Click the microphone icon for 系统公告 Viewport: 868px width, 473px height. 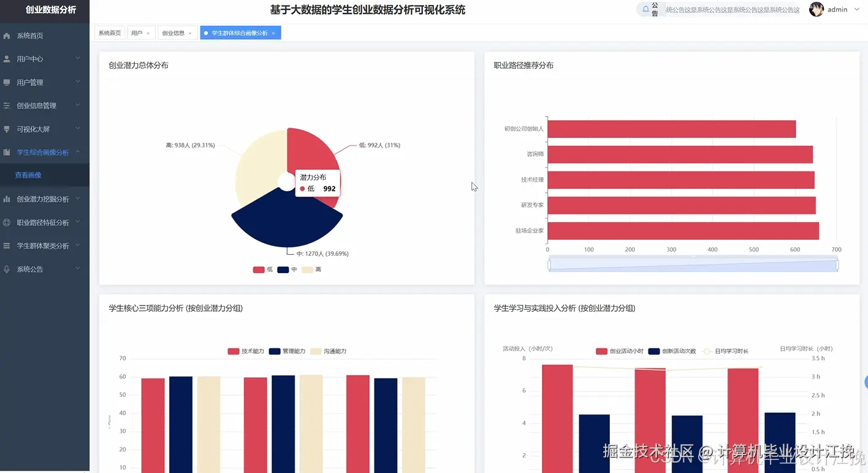point(7,269)
